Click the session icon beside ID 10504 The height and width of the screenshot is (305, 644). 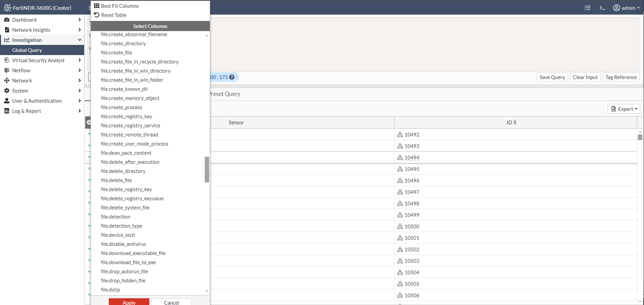[400, 272]
